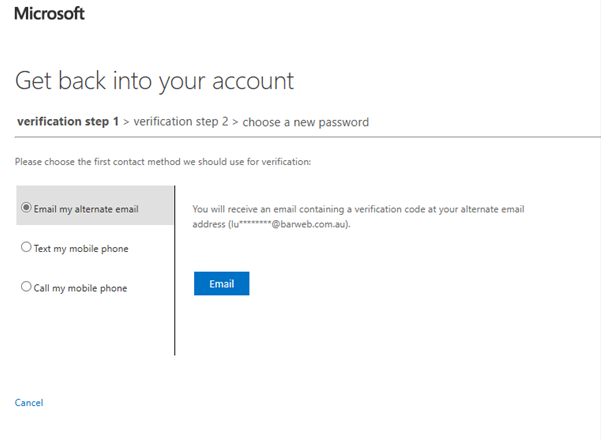Choose the Text my mobile phone option
Viewport: 601px width, 440px height.
click(x=26, y=247)
